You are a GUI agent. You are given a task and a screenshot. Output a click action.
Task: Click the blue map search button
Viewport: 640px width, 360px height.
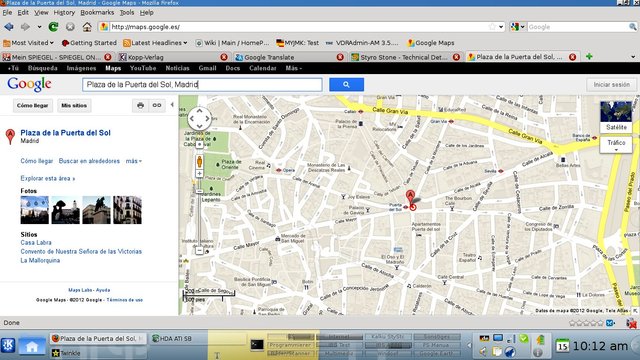(x=346, y=84)
